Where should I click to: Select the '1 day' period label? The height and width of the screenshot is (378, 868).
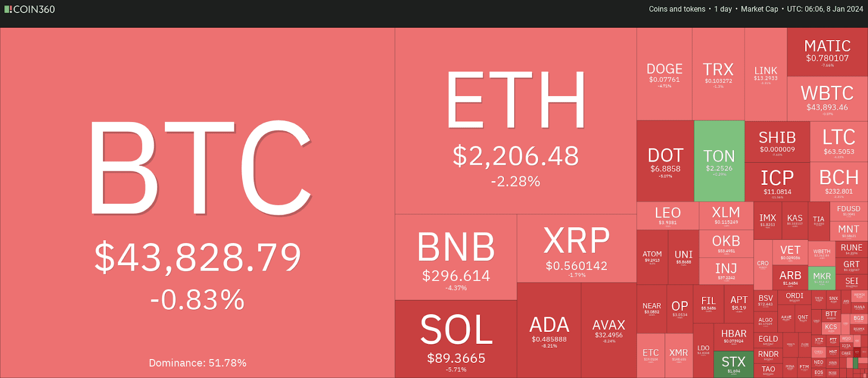[x=723, y=9]
